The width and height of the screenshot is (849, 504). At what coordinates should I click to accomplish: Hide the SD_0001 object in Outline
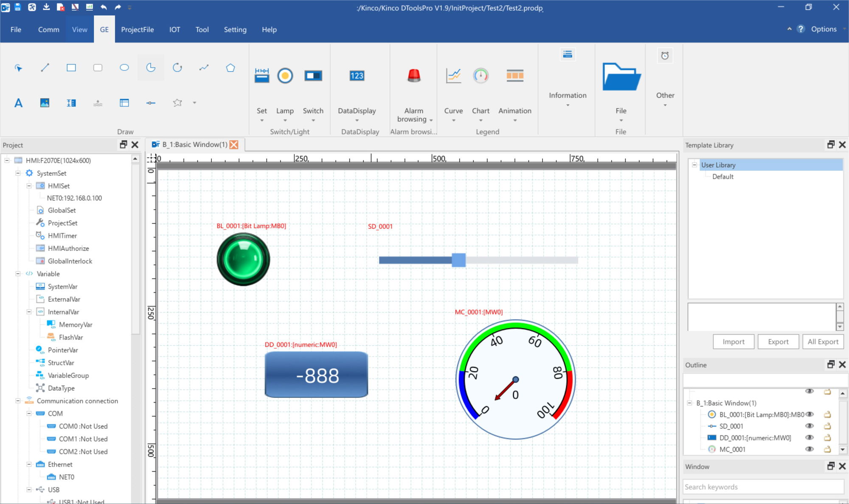pyautogui.click(x=810, y=426)
